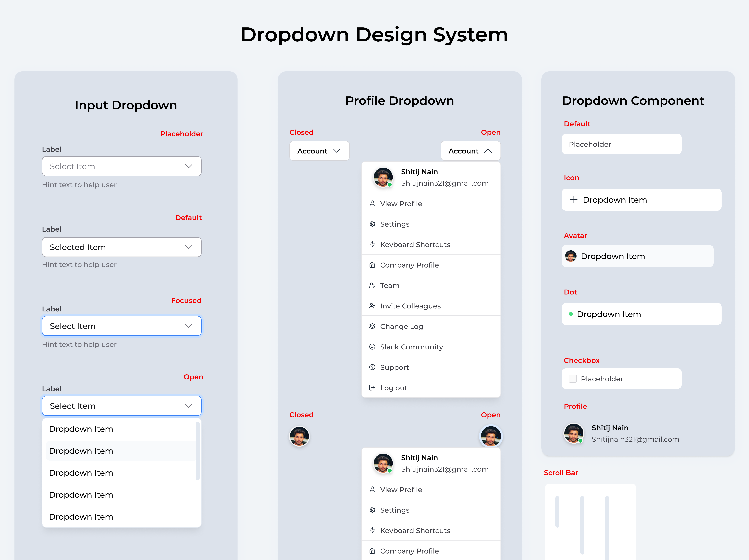Click the Dropdown Item with the plus icon
Image resolution: width=749 pixels, height=560 pixels.
tap(642, 200)
